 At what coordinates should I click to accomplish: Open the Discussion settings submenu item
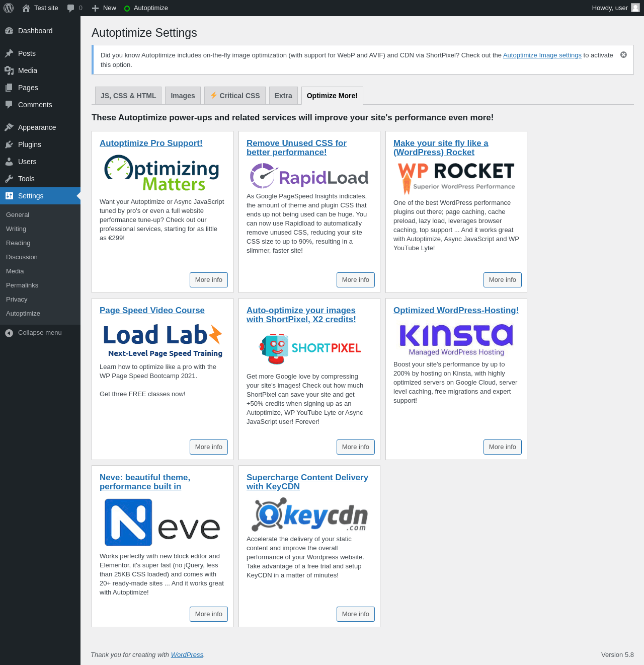[x=22, y=257]
